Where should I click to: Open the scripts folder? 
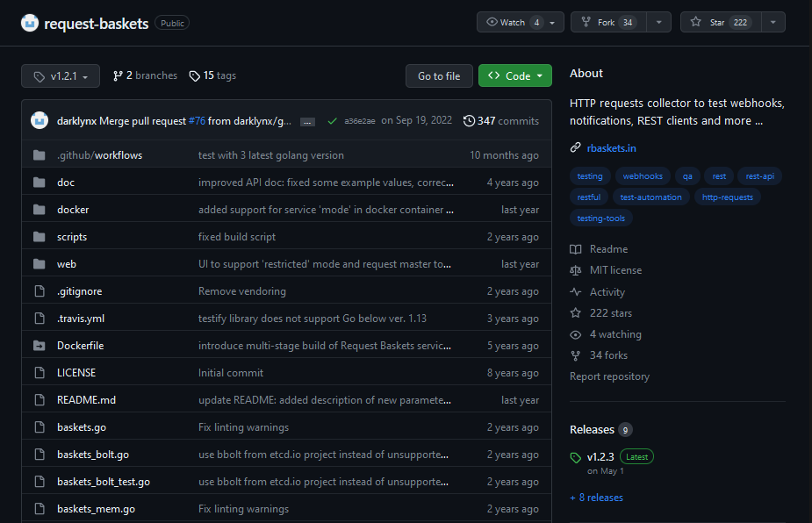pos(72,237)
